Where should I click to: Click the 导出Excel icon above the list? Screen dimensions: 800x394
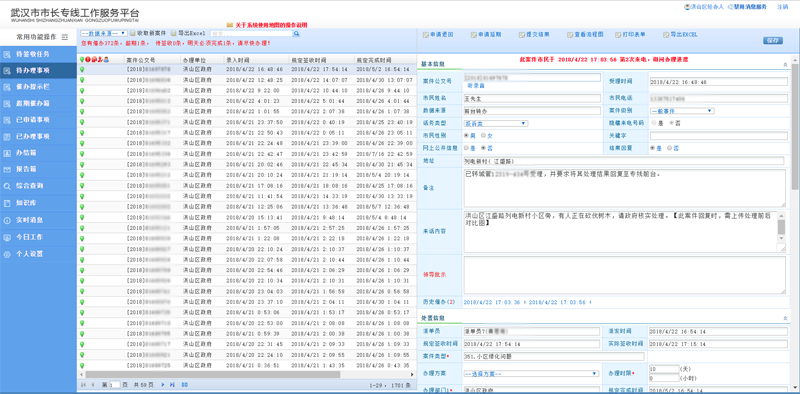(174, 33)
